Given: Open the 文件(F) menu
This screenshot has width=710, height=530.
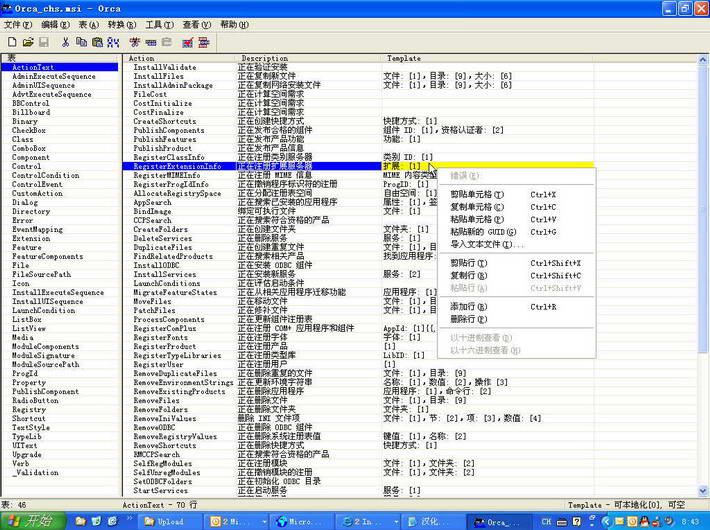Looking at the screenshot, I should coord(18,24).
